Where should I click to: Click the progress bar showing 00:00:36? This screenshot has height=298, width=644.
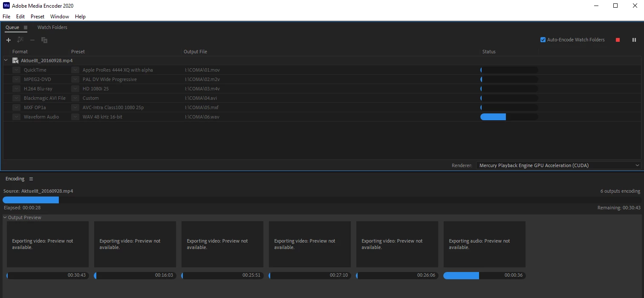click(x=484, y=275)
